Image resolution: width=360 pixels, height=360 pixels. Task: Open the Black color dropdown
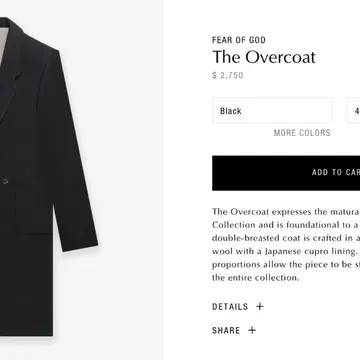pos(272,111)
